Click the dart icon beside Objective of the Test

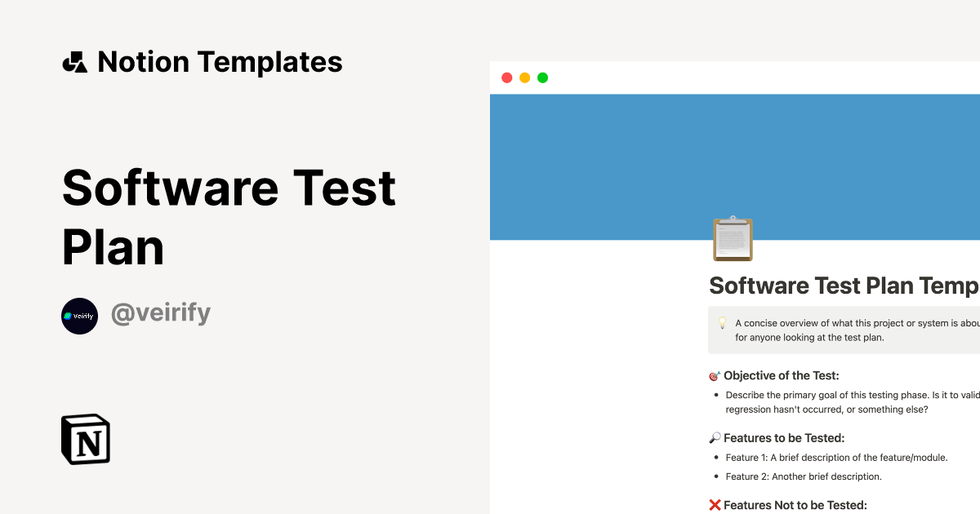coord(715,375)
